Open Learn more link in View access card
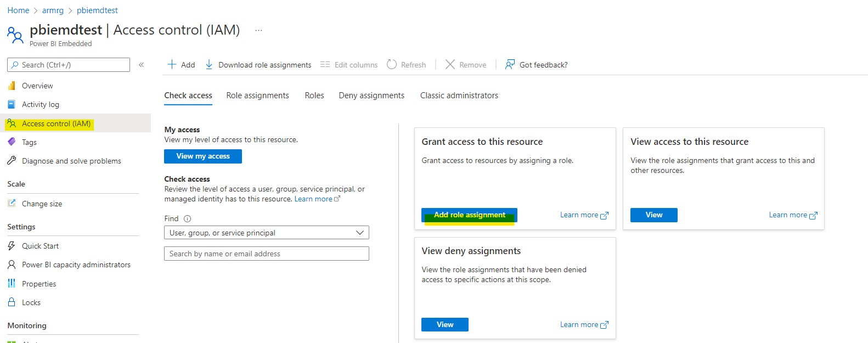 click(793, 215)
